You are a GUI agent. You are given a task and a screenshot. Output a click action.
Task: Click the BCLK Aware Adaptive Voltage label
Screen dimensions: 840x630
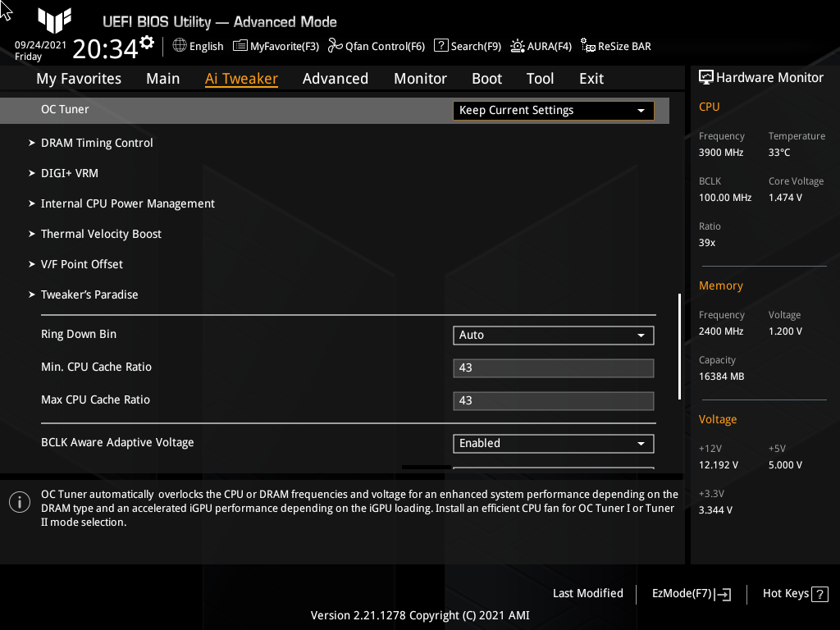coord(117,442)
